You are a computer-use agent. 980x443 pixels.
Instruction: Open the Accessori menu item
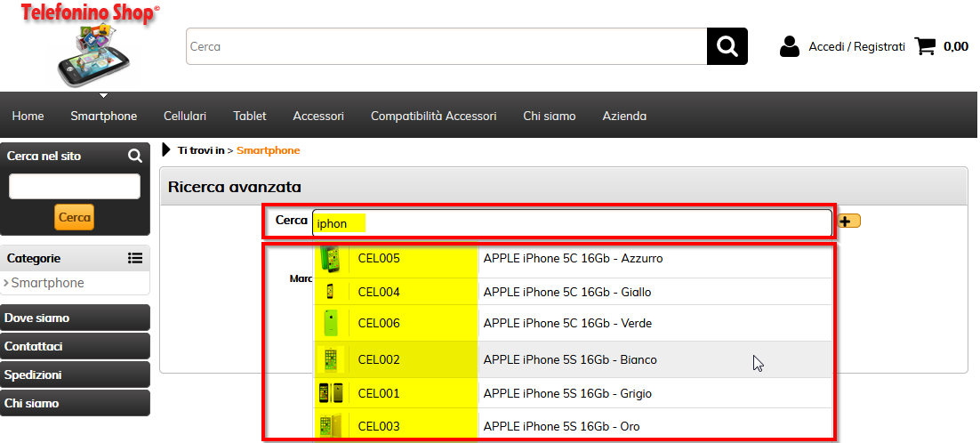click(318, 116)
